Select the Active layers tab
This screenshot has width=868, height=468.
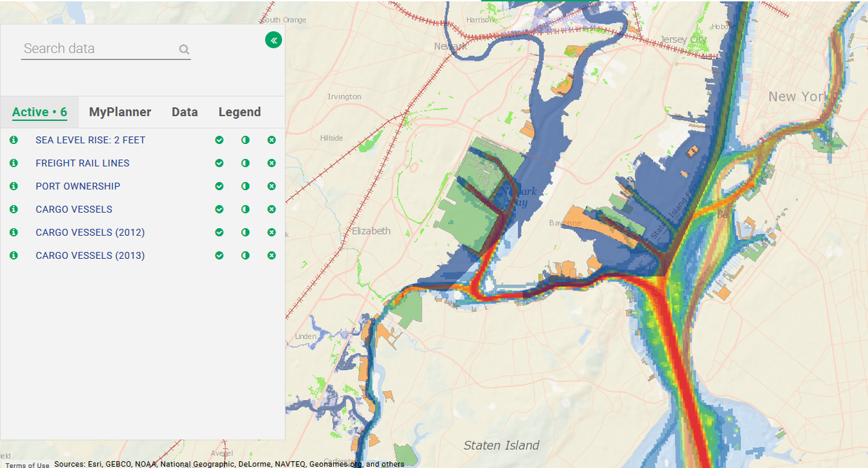point(39,112)
